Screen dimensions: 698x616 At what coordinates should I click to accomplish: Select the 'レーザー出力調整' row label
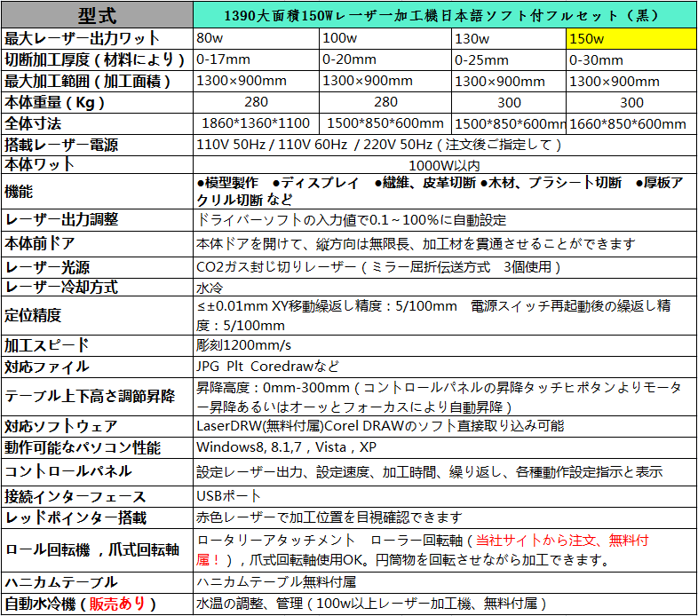(97, 220)
